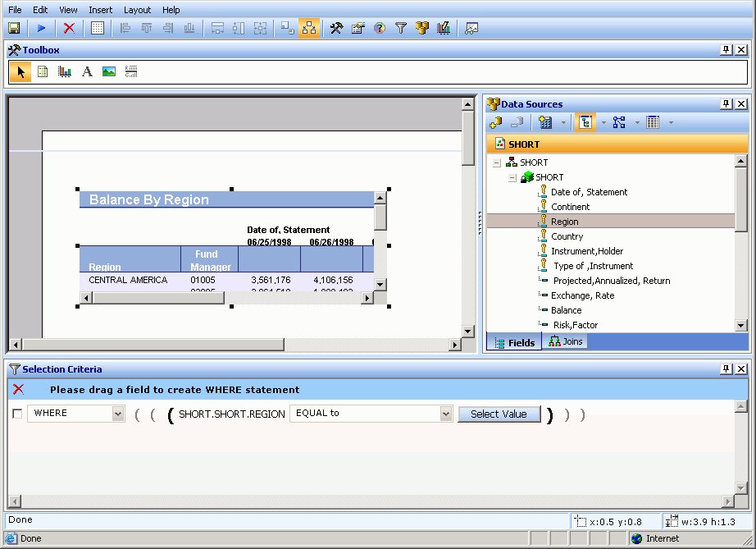This screenshot has width=756, height=549.
Task: Select the line tool in Toolbox
Action: 131,72
